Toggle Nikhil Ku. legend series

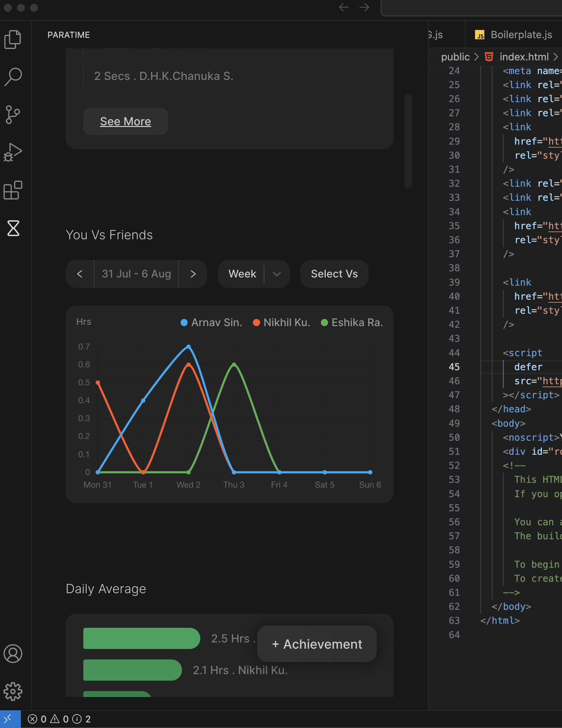[282, 322]
